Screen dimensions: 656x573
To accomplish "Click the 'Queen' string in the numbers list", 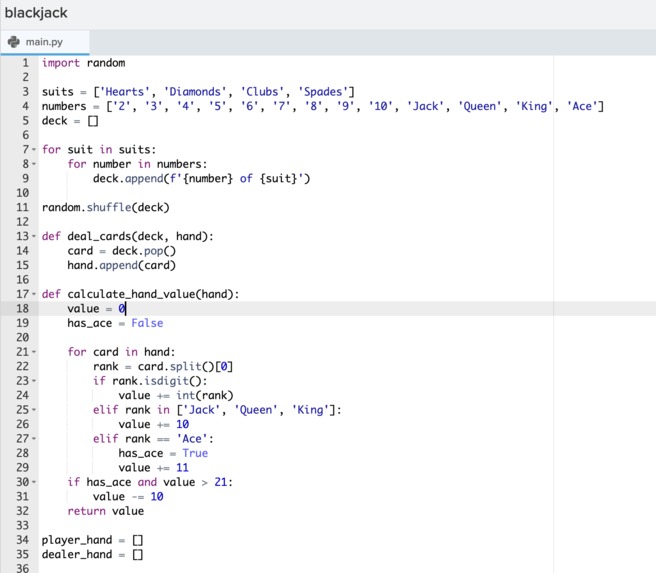I will click(x=479, y=106).
